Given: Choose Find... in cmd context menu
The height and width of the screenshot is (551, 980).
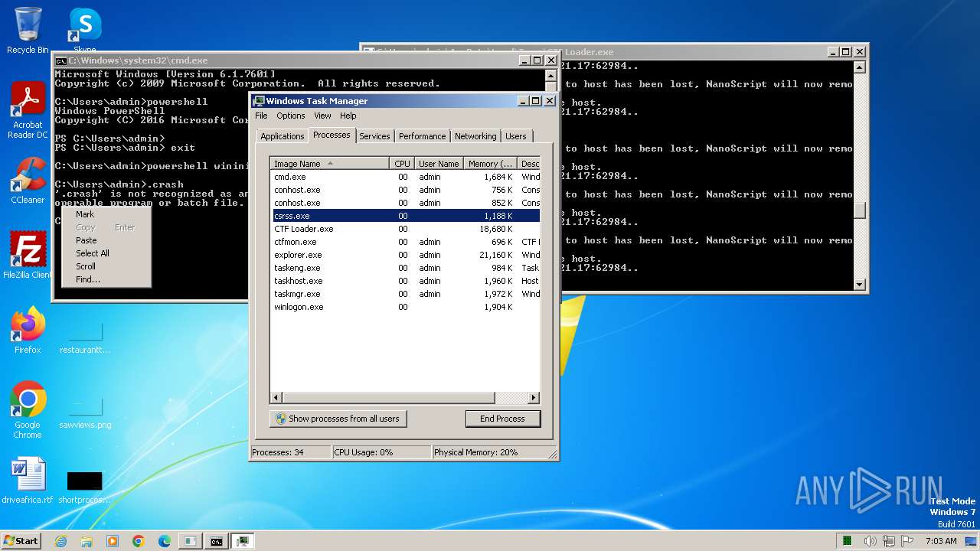Looking at the screenshot, I should (106, 279).
